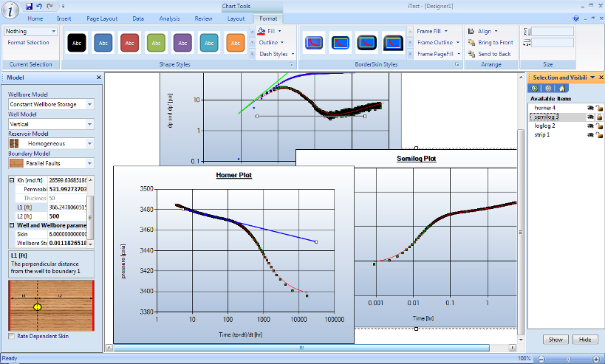This screenshot has width=605, height=364.
Task: Open the Insert ribbon tab
Action: 64,18
